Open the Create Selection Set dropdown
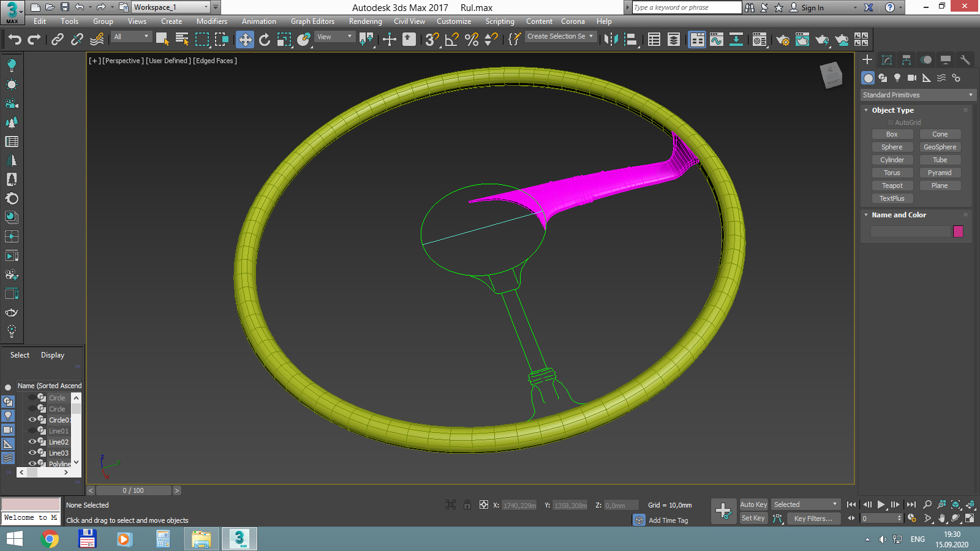Viewport: 980px width, 551px height. click(x=560, y=36)
